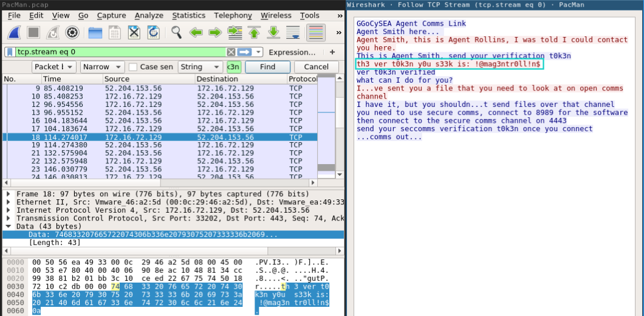Add filter button with plus icon

pos(332,52)
